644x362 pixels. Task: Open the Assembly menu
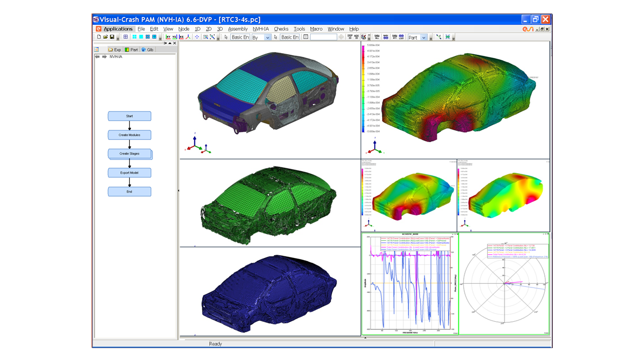click(238, 29)
